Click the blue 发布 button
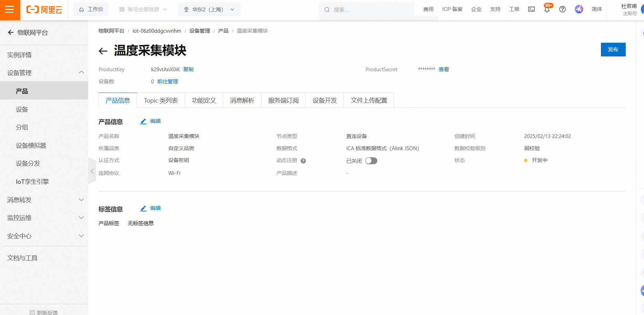644x315 pixels. point(613,50)
